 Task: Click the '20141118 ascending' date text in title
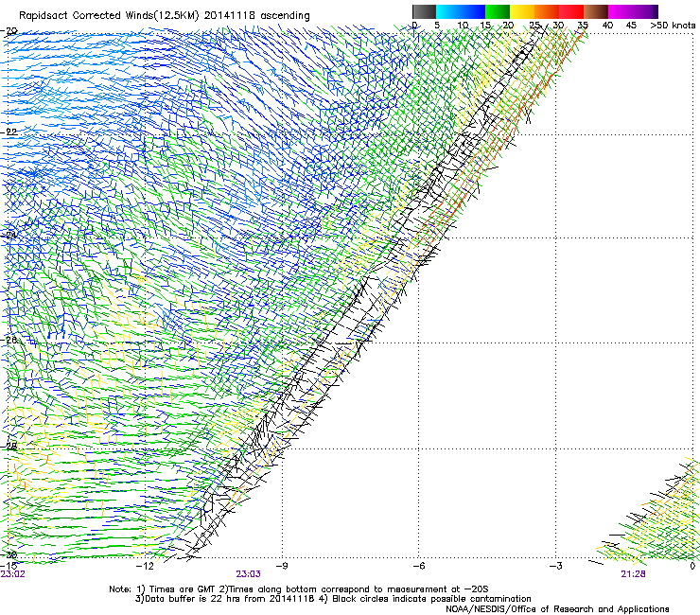pos(256,16)
